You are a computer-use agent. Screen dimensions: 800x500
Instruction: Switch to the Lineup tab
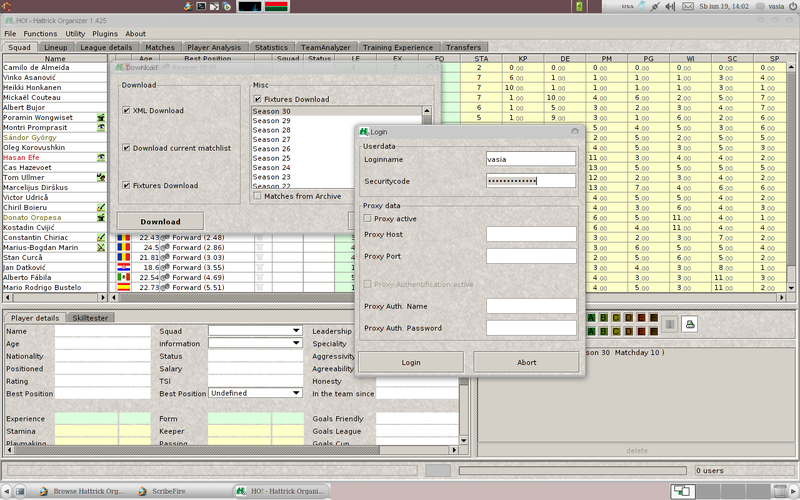(56, 47)
